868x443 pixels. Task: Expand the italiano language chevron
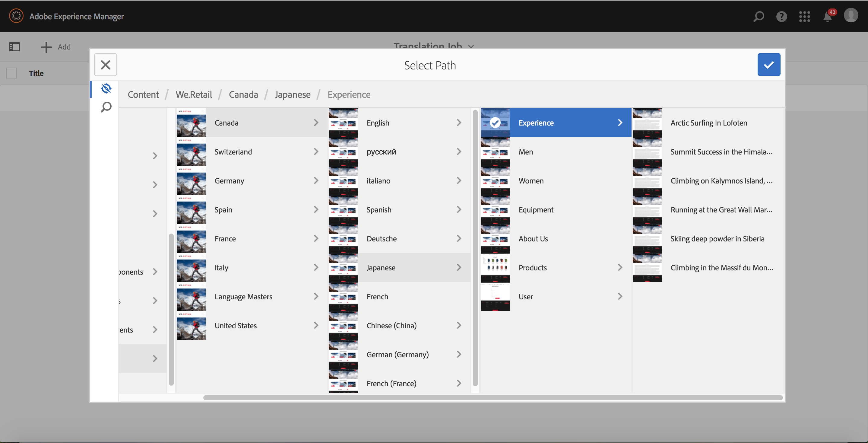point(459,180)
